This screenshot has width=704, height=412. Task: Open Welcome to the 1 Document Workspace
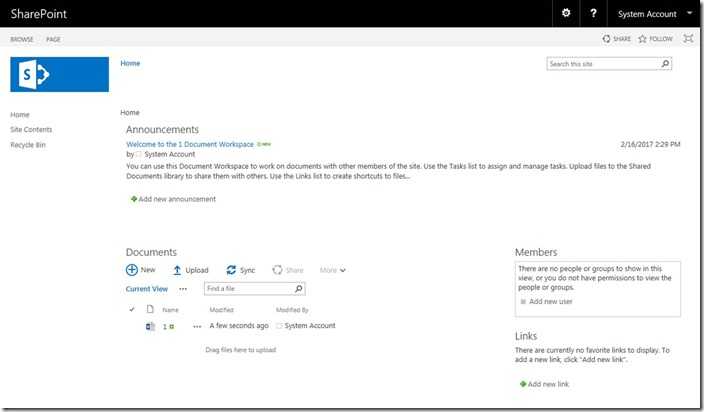(x=190, y=145)
